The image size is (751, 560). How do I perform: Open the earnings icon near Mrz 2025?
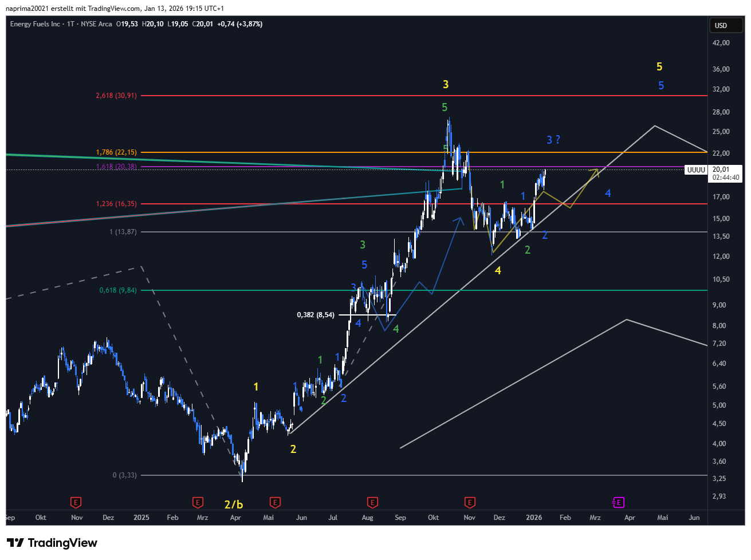click(x=198, y=503)
